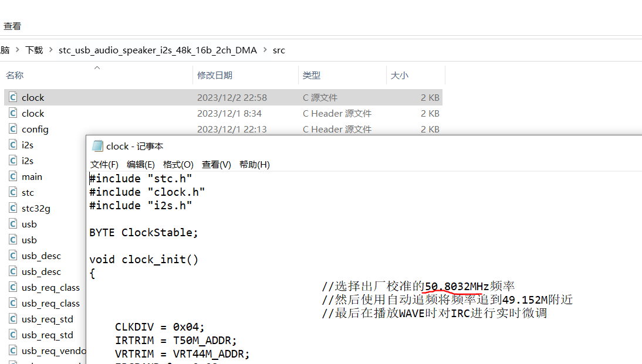Open 查看(V) menu in Notepad
The image size is (642, 364).
click(216, 164)
